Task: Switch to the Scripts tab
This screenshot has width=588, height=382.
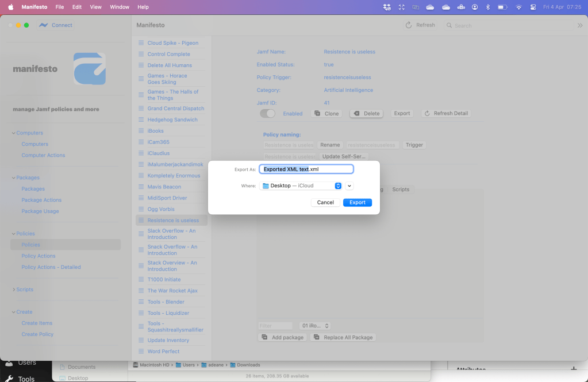Action: (x=401, y=189)
